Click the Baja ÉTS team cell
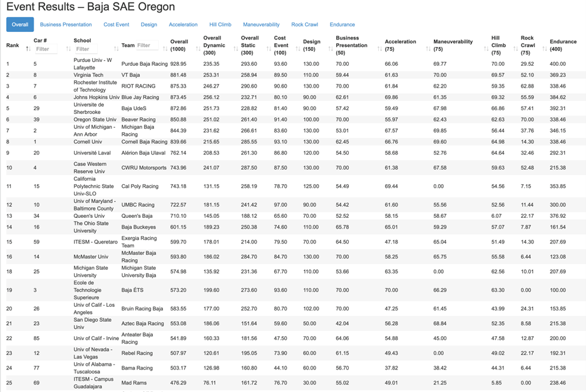 point(132,290)
